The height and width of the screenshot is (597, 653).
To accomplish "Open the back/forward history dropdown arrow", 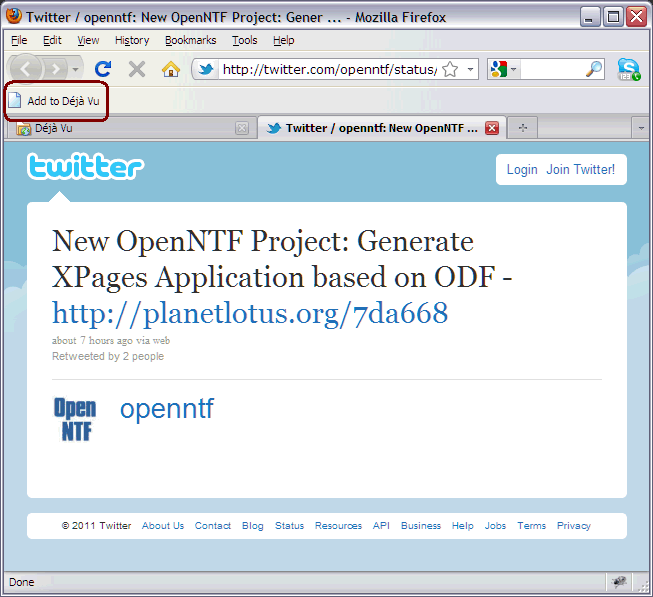I will 77,69.
